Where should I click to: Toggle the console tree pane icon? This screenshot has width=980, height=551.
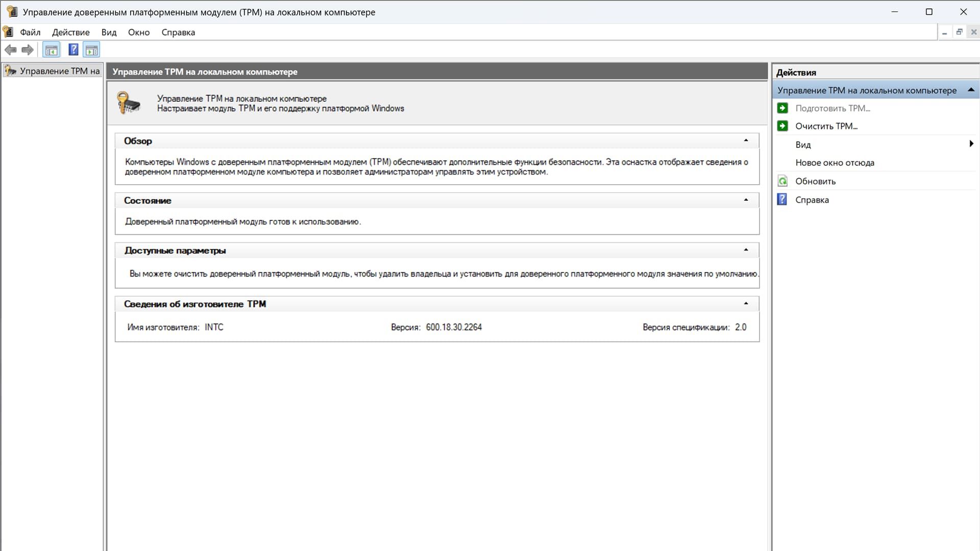pos(51,49)
